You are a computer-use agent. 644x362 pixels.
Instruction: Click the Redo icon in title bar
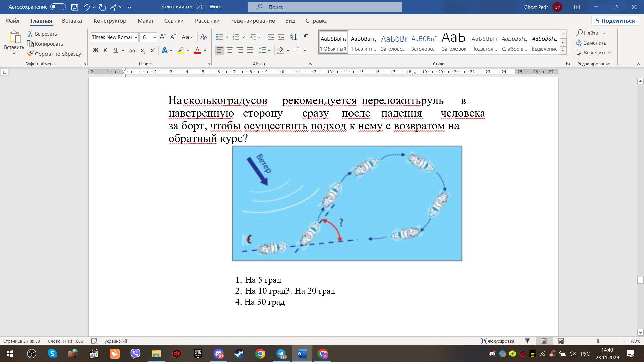pyautogui.click(x=103, y=7)
